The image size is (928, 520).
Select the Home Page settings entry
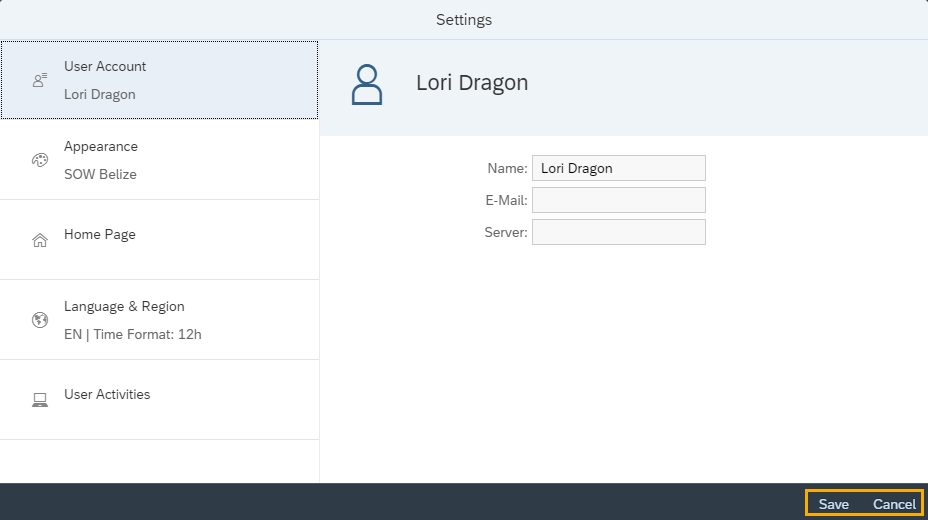(x=160, y=240)
